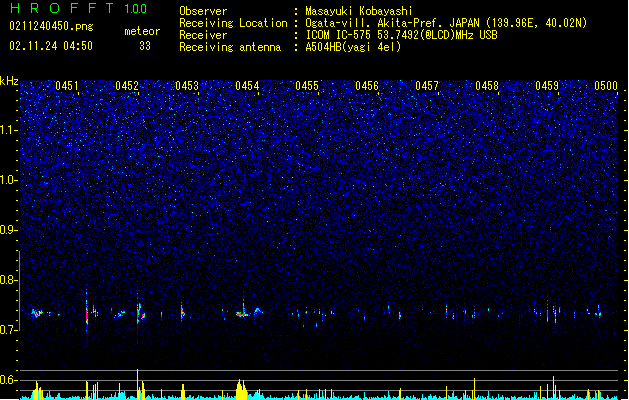
Task: Click the Ogata-vill. Akita-Pref. JAPAN location text
Action: tap(446, 23)
